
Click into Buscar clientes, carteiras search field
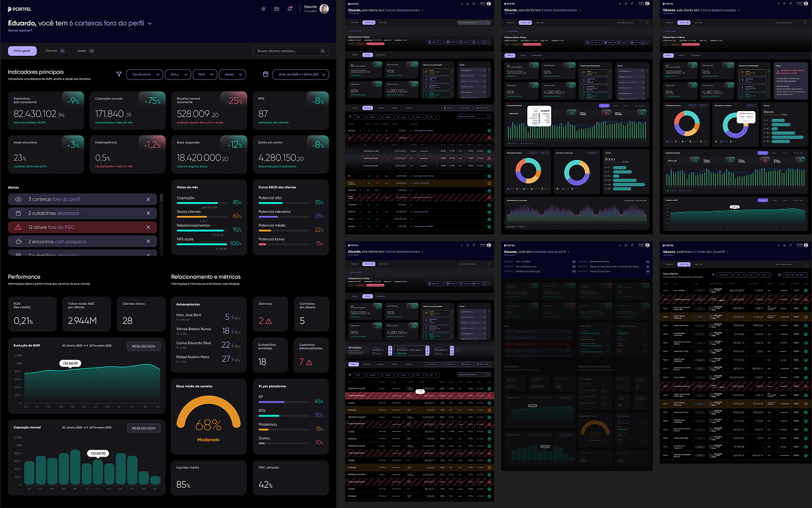click(291, 51)
